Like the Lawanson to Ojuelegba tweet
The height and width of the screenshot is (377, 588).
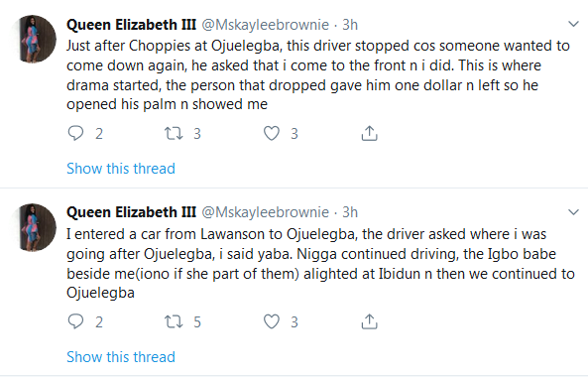pyautogui.click(x=272, y=321)
